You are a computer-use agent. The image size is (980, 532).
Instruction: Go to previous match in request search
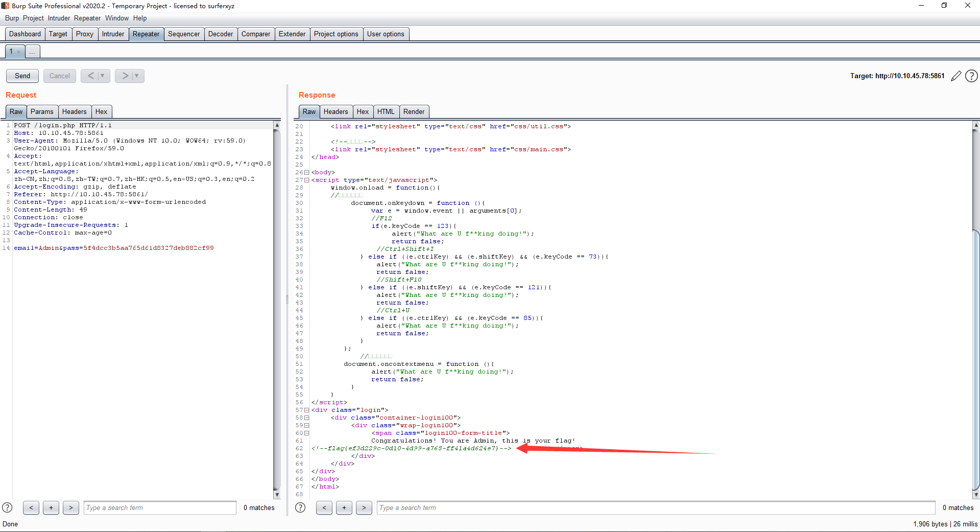coord(31,507)
